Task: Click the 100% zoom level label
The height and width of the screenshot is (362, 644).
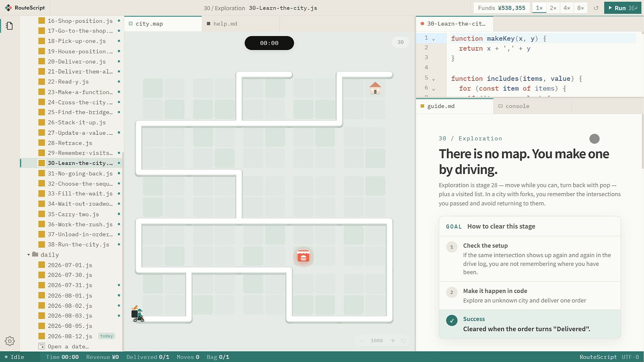Action: tap(377, 341)
